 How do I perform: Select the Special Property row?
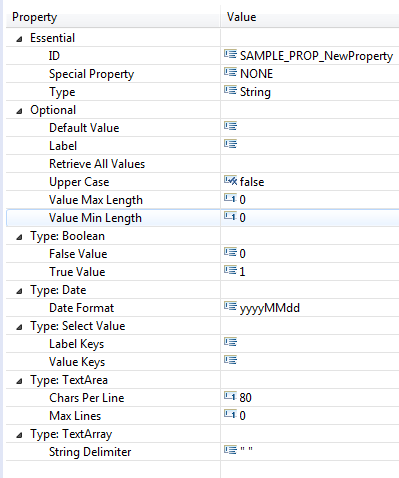pyautogui.click(x=202, y=74)
